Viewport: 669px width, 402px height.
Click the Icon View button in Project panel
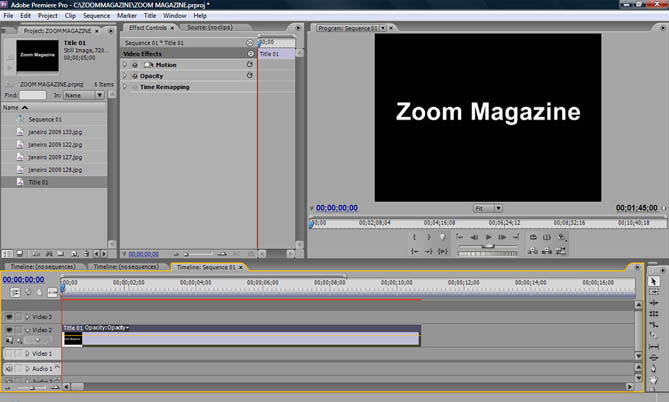coord(19,254)
